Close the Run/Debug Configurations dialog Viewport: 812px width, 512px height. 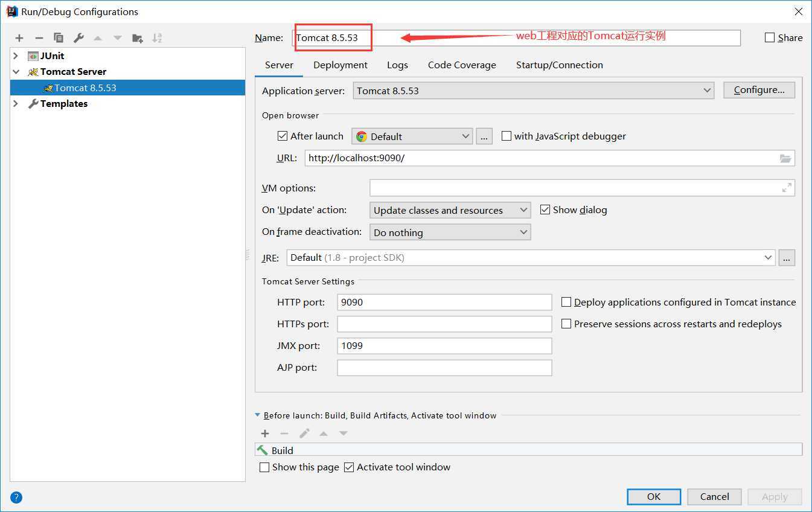798,11
